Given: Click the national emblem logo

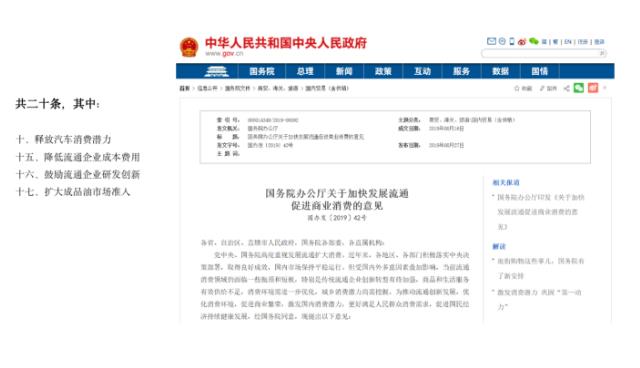Looking at the screenshot, I should [x=189, y=47].
